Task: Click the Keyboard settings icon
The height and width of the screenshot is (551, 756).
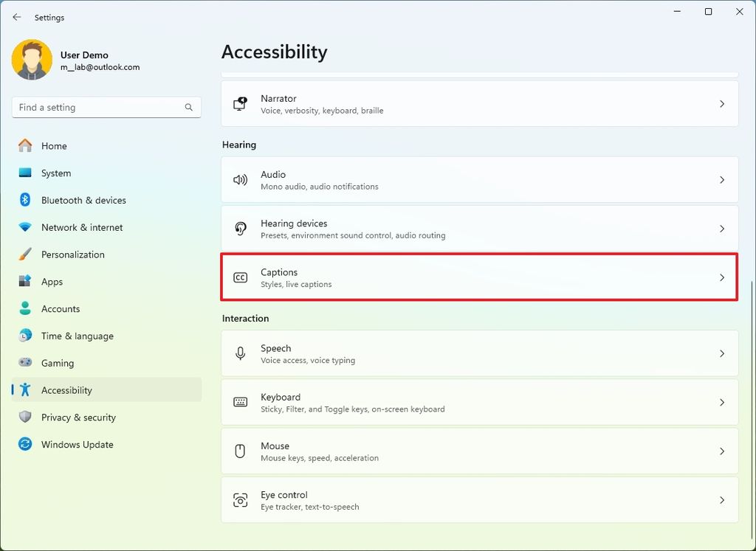Action: [240, 402]
